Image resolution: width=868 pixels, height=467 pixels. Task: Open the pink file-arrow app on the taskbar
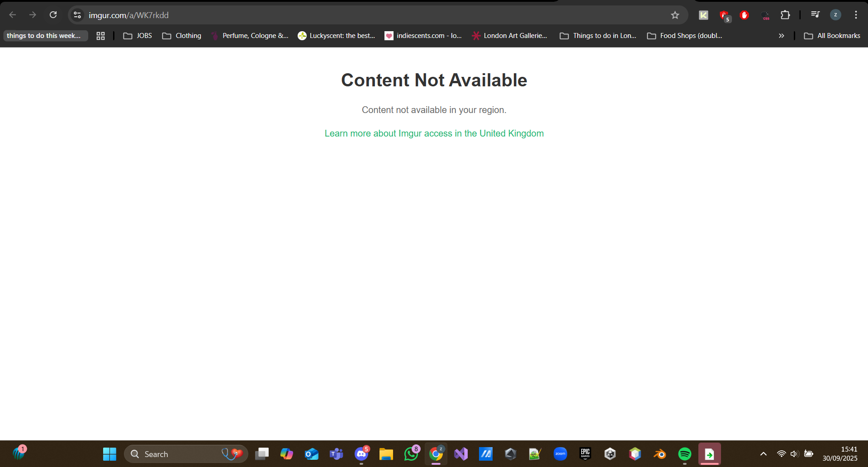click(x=710, y=454)
